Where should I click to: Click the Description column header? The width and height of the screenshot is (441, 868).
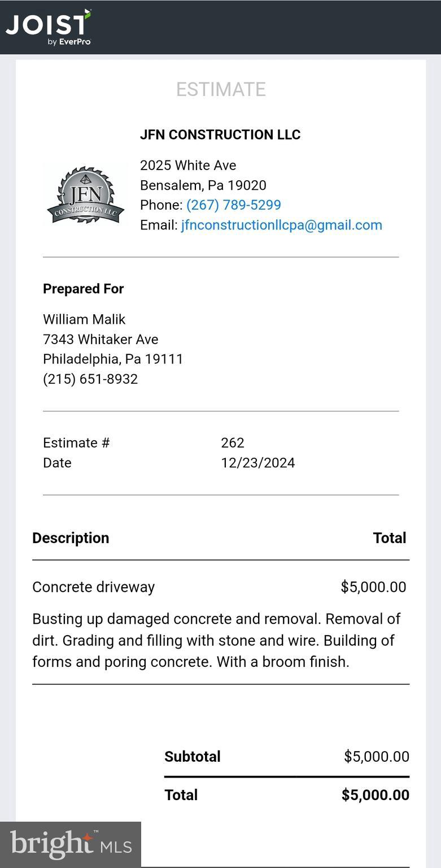[71, 538]
